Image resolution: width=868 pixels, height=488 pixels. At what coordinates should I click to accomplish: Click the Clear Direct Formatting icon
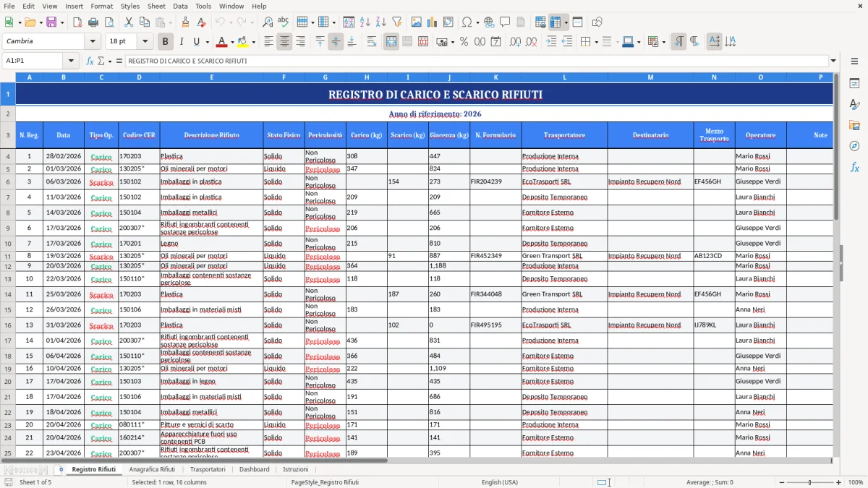click(x=201, y=22)
